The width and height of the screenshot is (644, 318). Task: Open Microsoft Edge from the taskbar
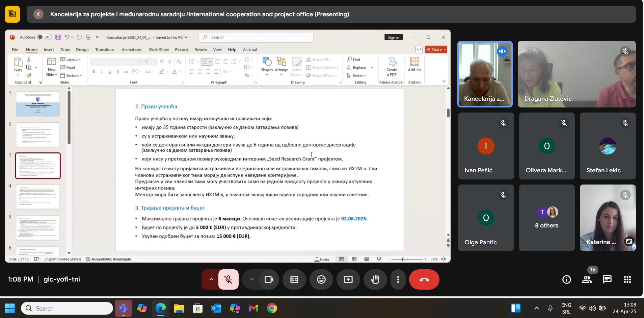(x=160, y=308)
